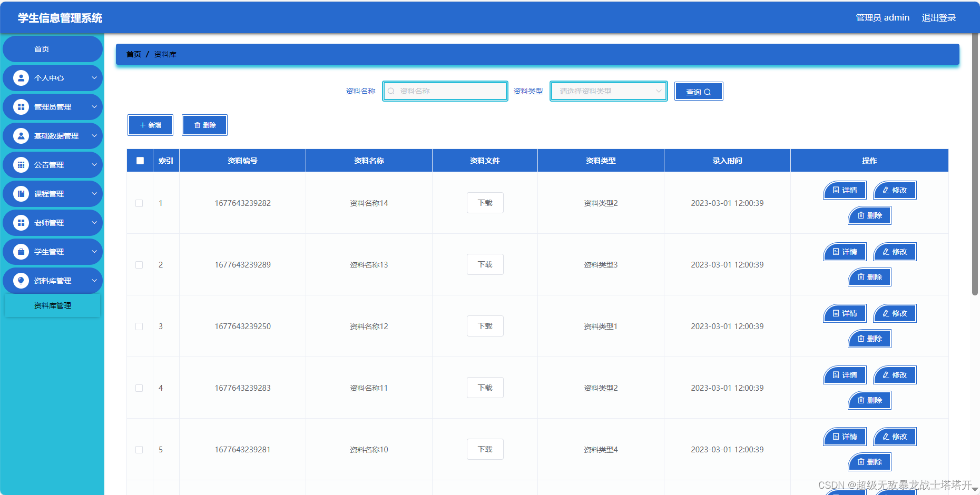Click the 修改 pencil icon for 资料名称11

886,375
